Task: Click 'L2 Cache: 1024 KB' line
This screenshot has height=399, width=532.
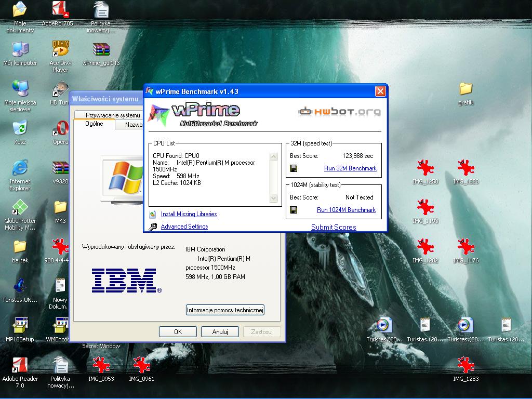Action: click(x=177, y=183)
